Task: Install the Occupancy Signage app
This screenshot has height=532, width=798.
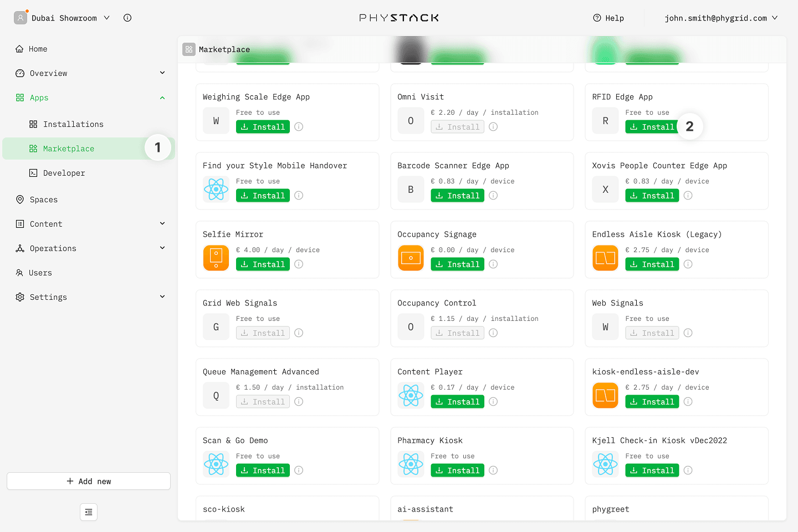Action: point(457,264)
